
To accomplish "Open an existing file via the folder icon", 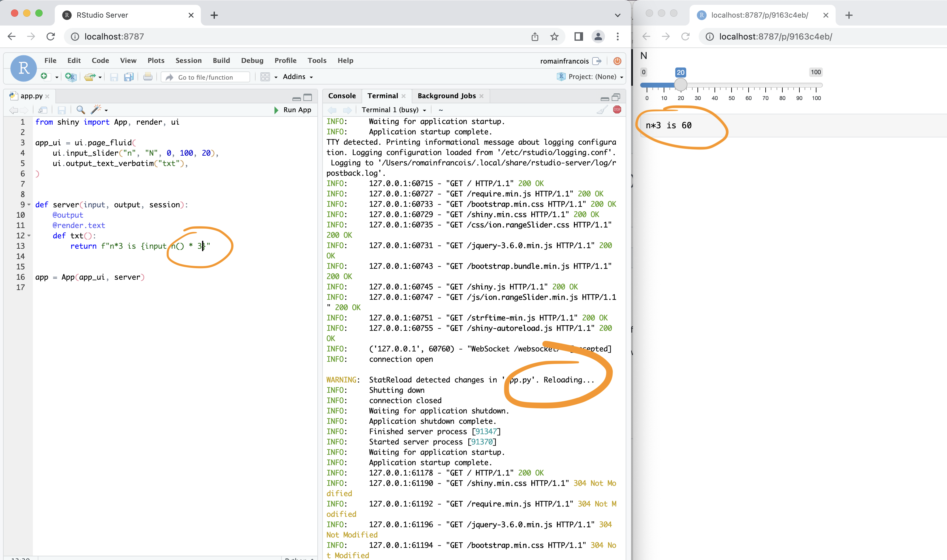I will point(90,77).
